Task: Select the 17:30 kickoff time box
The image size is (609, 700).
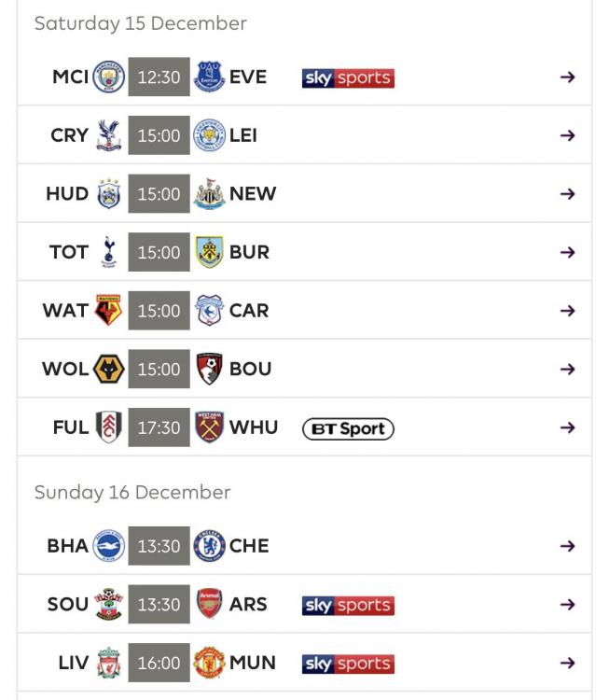Action: click(159, 427)
